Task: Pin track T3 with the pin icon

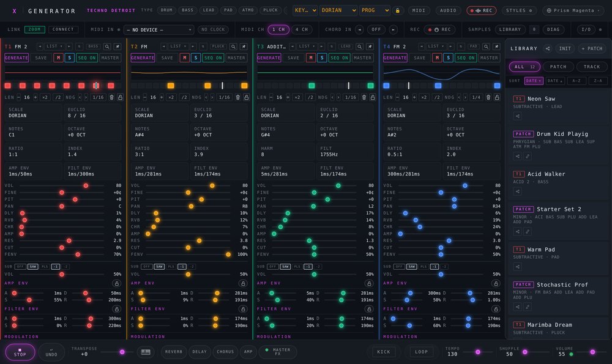Action: point(370,46)
